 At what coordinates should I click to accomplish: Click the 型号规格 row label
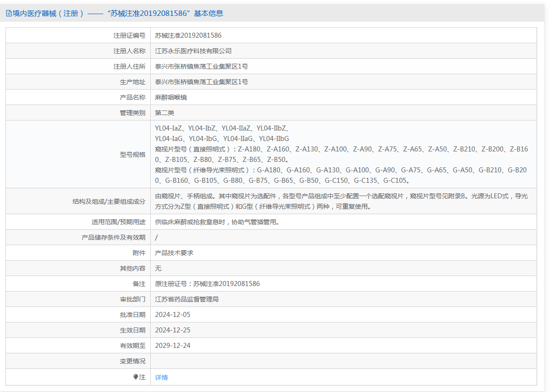coord(132,155)
